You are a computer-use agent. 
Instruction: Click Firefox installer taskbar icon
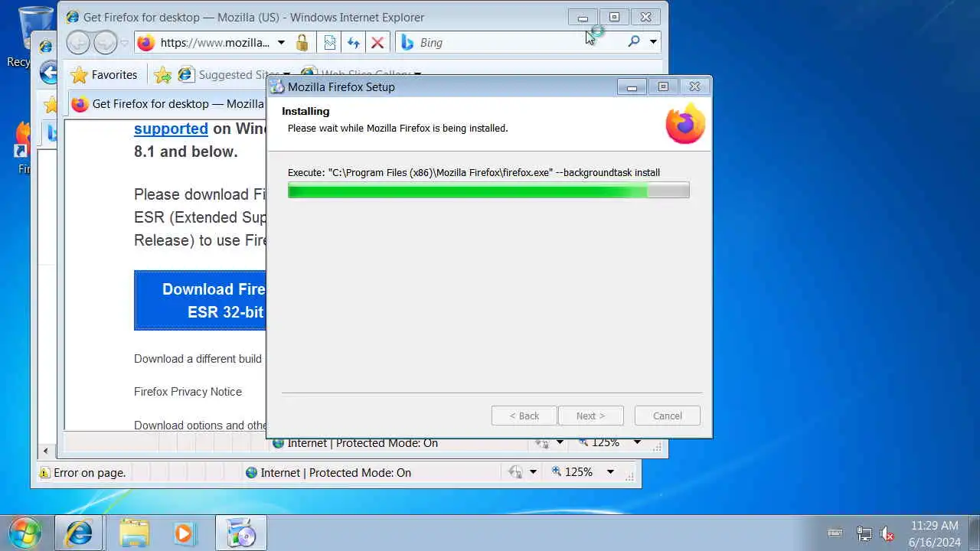point(240,533)
